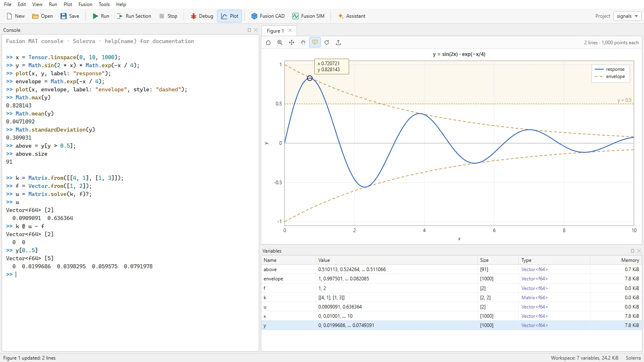
Task: Toggle the Plot toolbar button
Action: click(229, 16)
